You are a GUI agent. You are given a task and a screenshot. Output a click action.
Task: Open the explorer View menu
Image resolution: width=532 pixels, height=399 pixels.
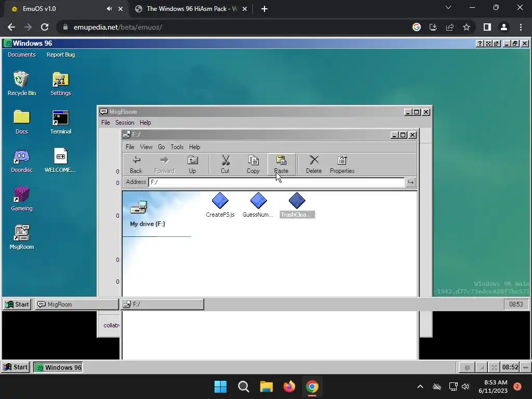(146, 147)
